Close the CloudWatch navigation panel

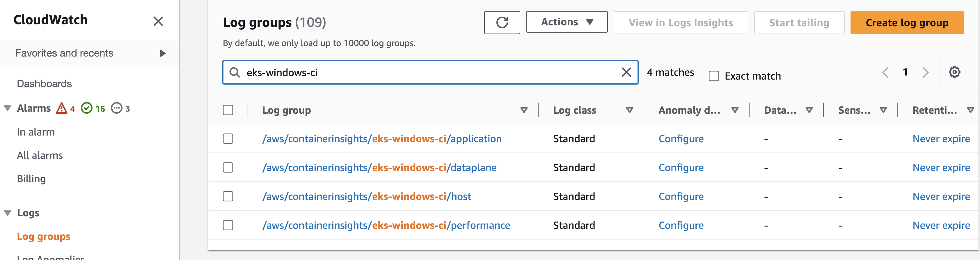[x=158, y=21]
